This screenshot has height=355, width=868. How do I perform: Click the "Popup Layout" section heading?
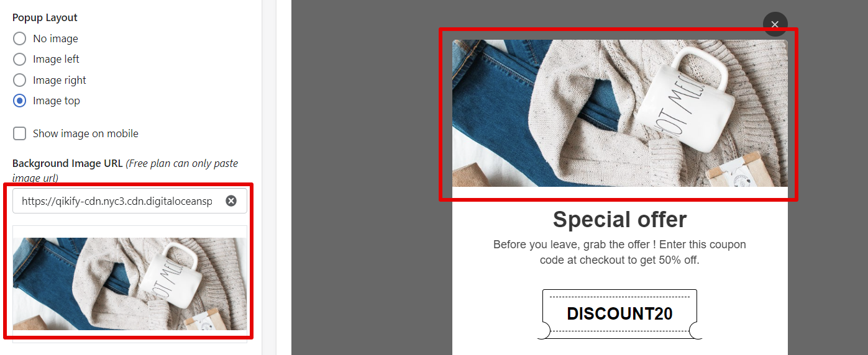coord(45,17)
